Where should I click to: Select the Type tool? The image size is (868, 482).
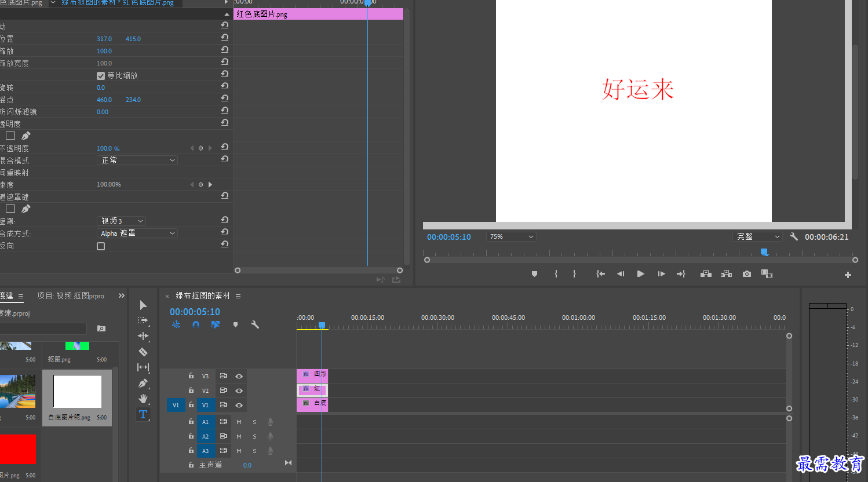point(143,414)
